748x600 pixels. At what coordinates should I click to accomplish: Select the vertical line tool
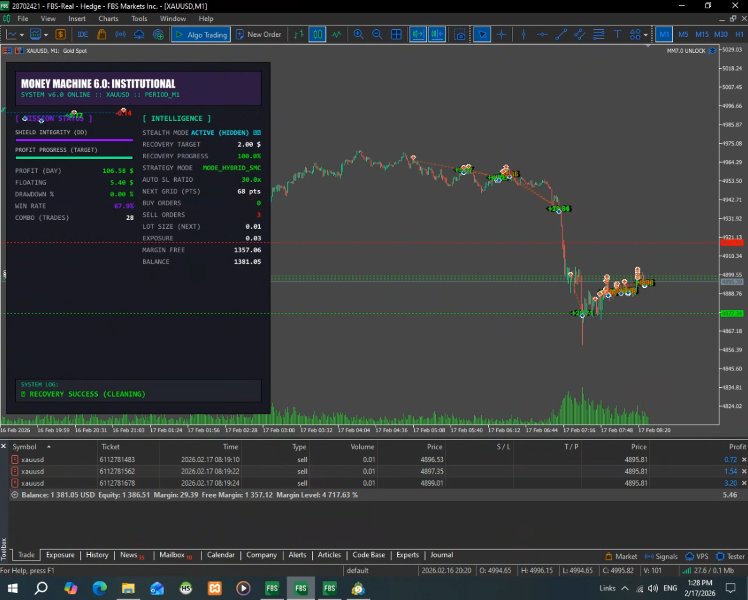point(523,34)
